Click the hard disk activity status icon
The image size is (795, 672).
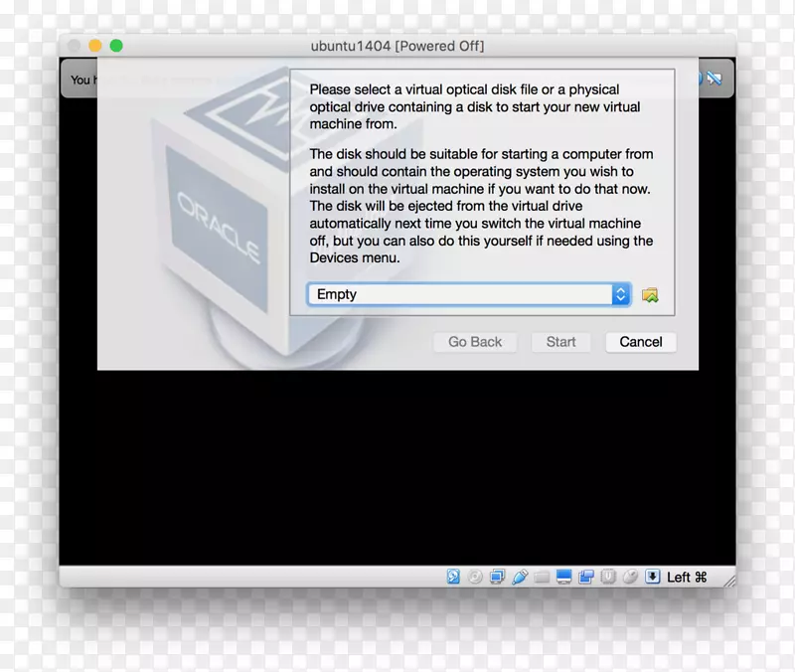451,576
